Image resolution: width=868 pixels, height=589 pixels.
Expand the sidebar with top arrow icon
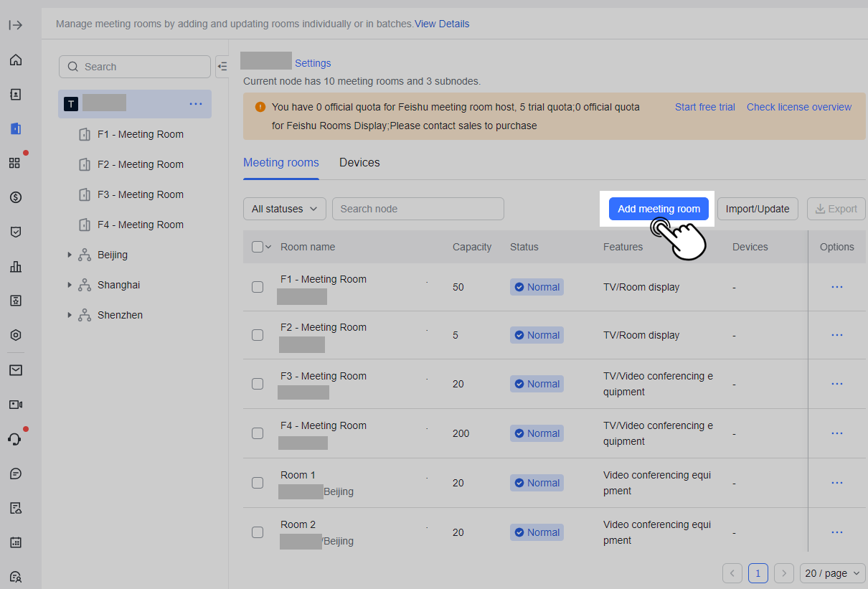16,25
